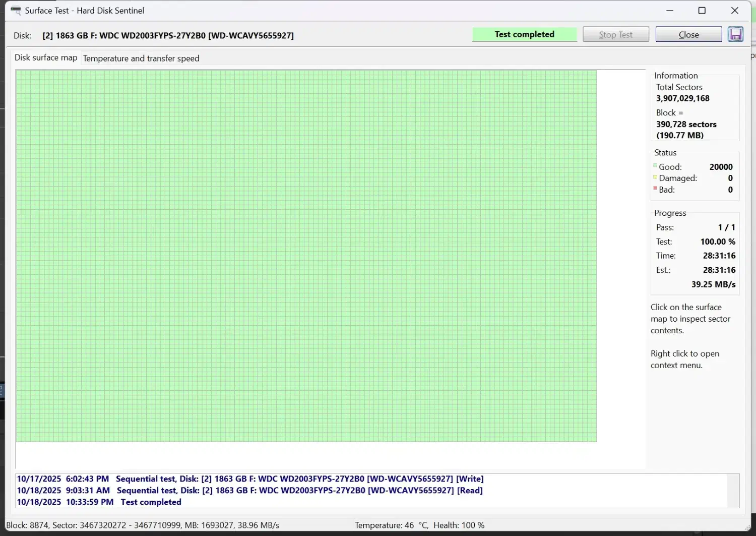This screenshot has height=536, width=756.
Task: Open the Temperature and transfer speed tab
Action: (141, 58)
